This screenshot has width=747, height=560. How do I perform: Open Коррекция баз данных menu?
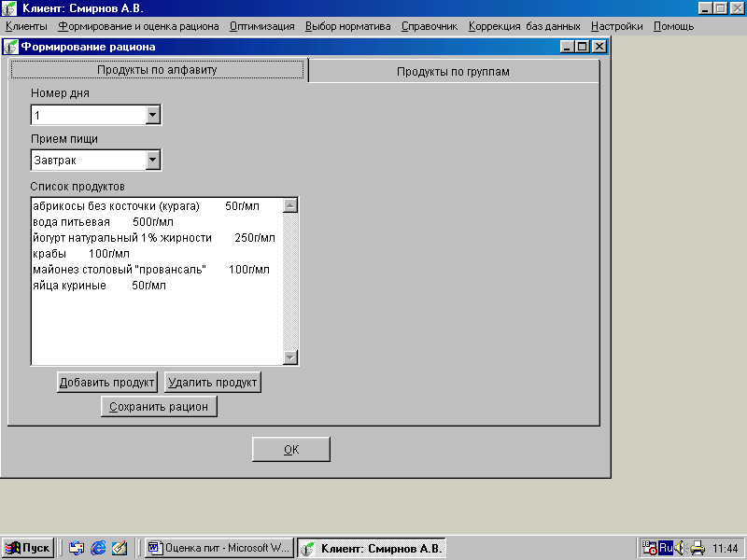pyautogui.click(x=524, y=26)
